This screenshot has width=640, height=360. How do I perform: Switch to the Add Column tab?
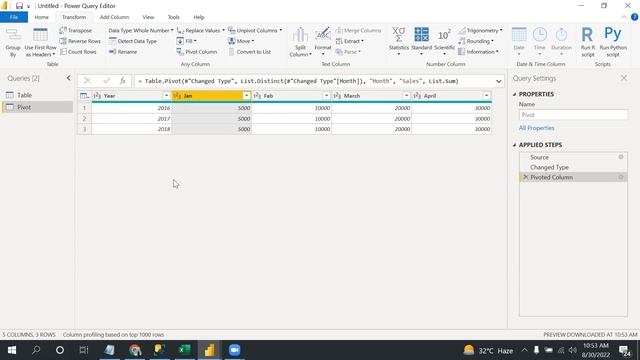point(114,17)
